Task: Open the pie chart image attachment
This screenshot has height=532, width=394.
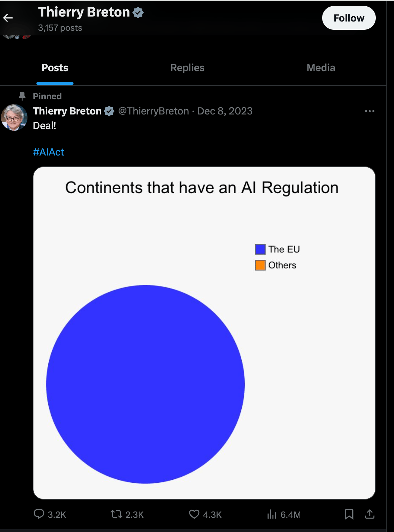Action: pos(204,333)
